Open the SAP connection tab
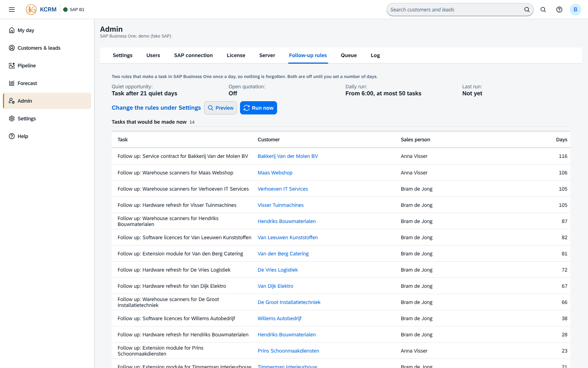The height and width of the screenshot is (368, 588). [193, 55]
